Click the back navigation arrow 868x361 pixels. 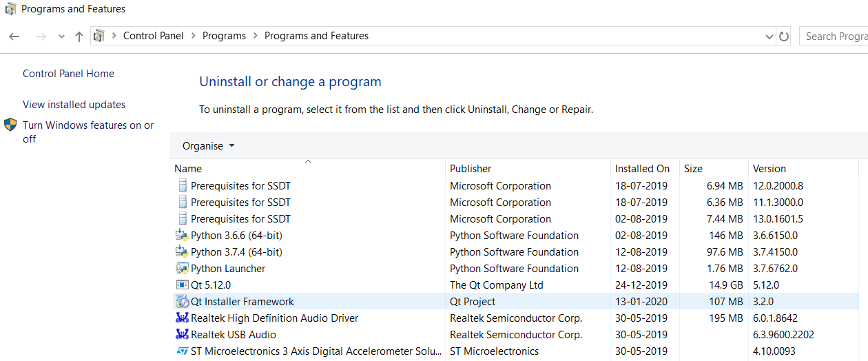[14, 37]
